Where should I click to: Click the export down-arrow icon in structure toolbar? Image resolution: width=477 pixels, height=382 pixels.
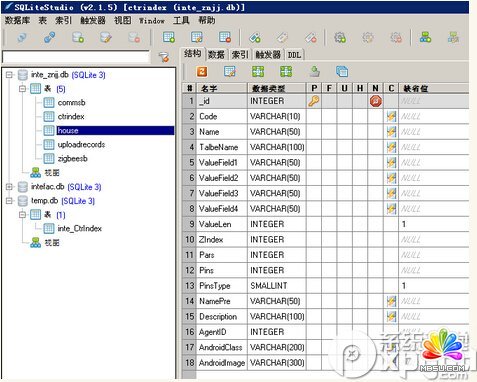pyautogui.click(x=314, y=71)
